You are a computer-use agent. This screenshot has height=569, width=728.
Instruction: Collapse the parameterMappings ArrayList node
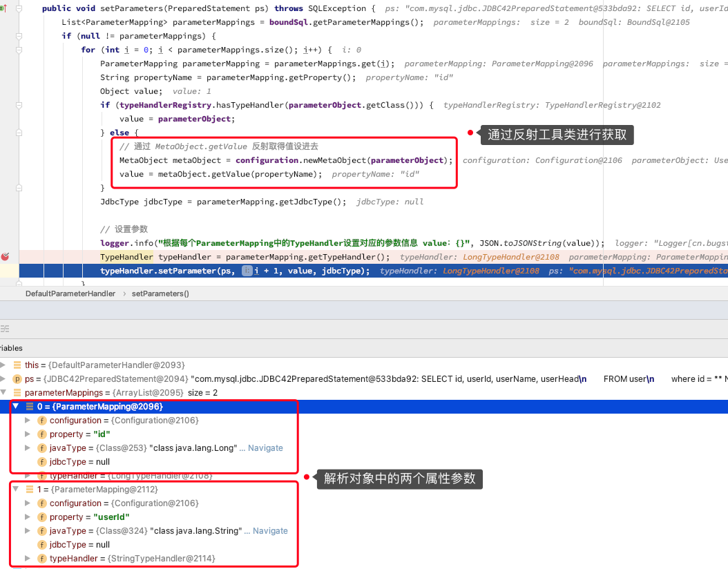tap(4, 393)
